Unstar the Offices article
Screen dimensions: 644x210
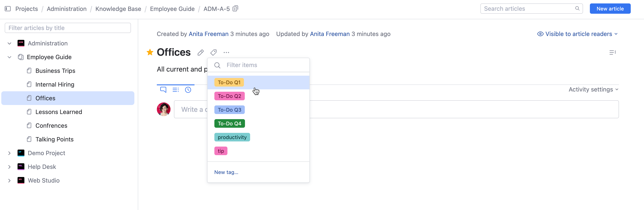[x=150, y=52]
